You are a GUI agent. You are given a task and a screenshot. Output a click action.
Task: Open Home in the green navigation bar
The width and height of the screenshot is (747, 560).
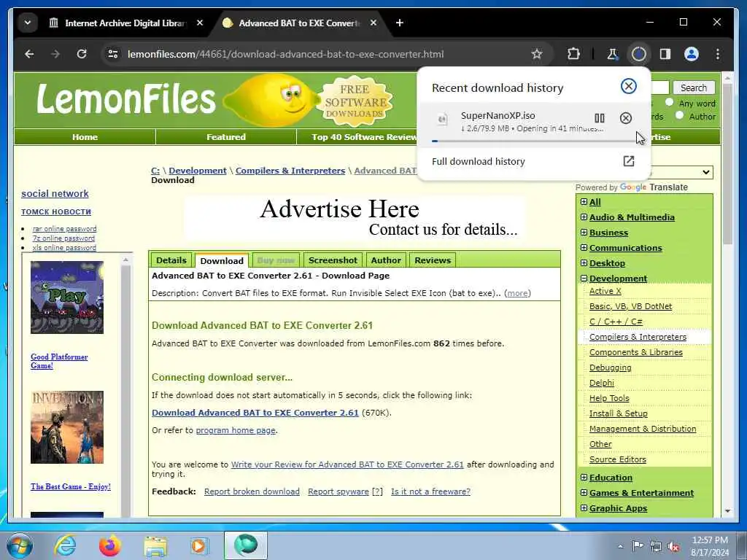(85, 137)
